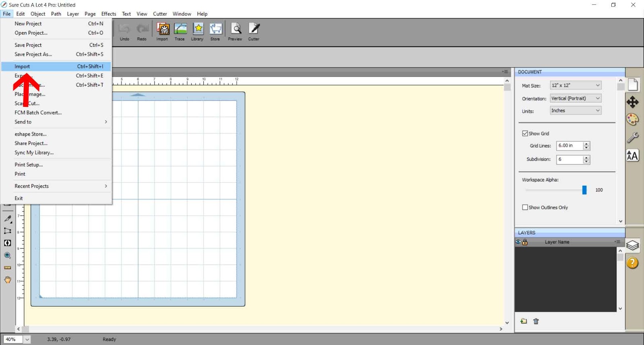
Task: Open the Path menu
Action: (x=56, y=14)
